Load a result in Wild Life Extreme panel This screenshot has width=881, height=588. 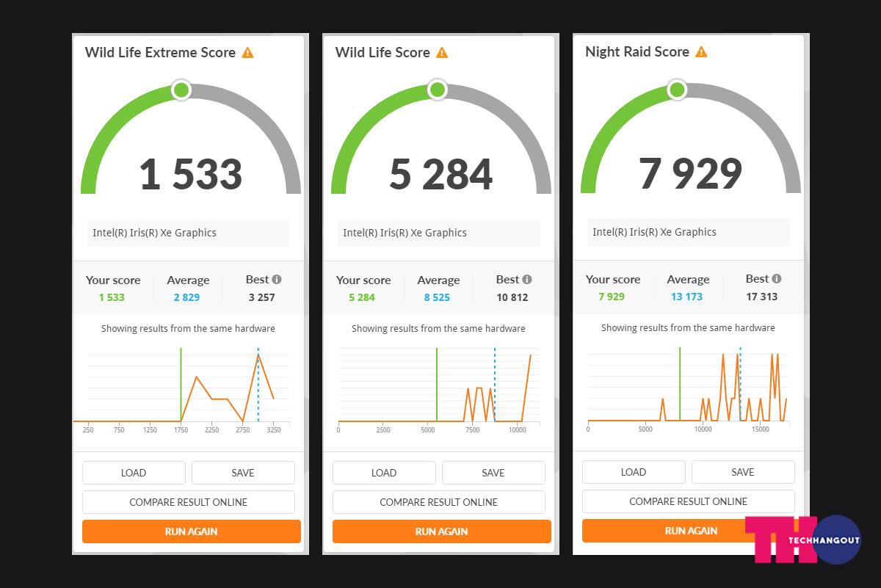tap(134, 473)
